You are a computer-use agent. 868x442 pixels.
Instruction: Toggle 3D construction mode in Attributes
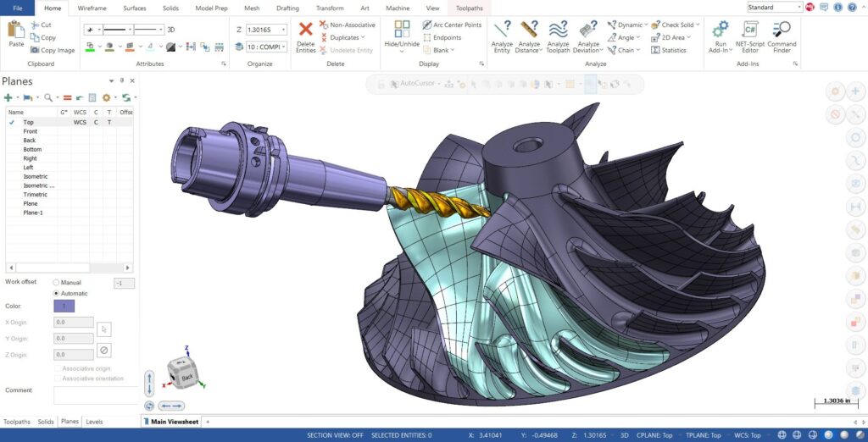171,30
